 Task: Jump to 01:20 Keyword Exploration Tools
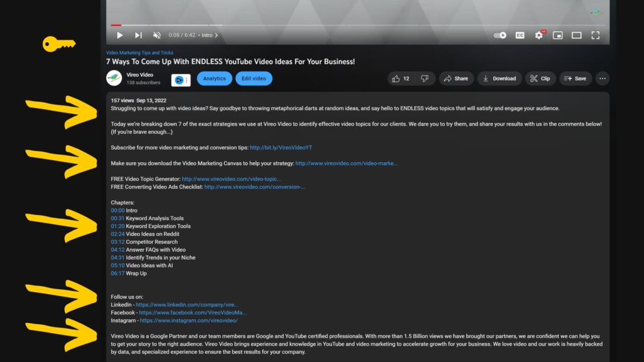(118, 226)
